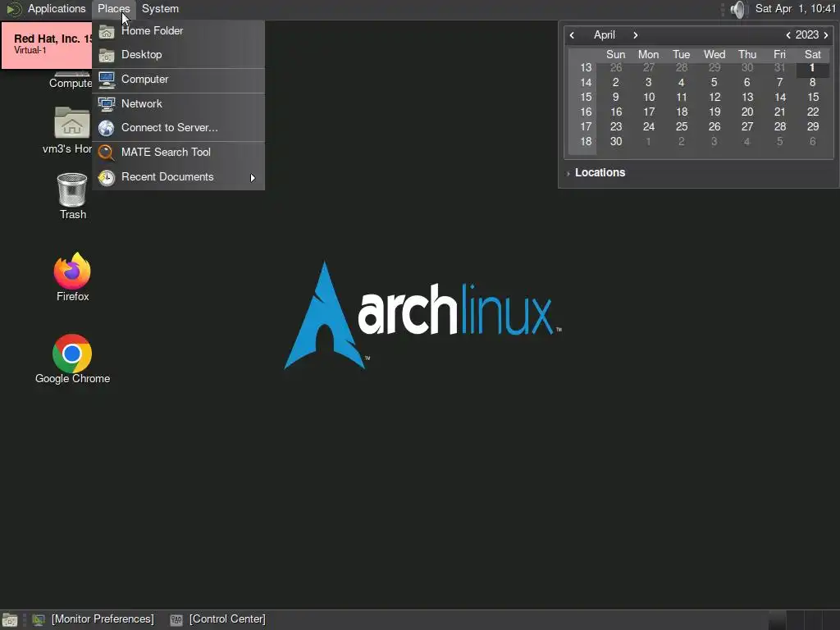
Task: Choose Computer in the Places menu
Action: point(178,80)
